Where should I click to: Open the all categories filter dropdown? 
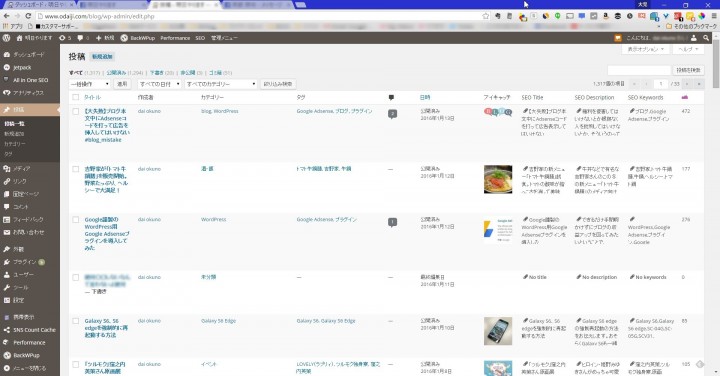(x=221, y=84)
